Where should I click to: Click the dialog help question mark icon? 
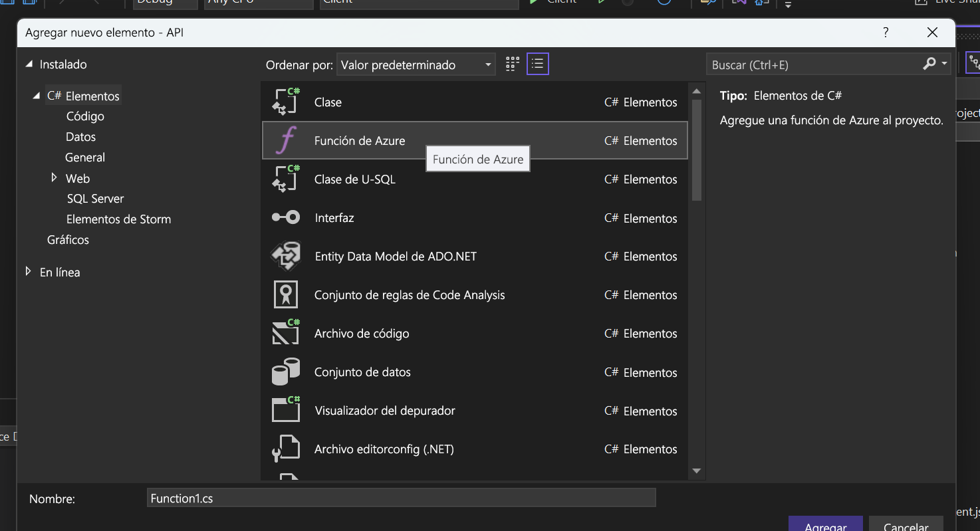coord(885,32)
